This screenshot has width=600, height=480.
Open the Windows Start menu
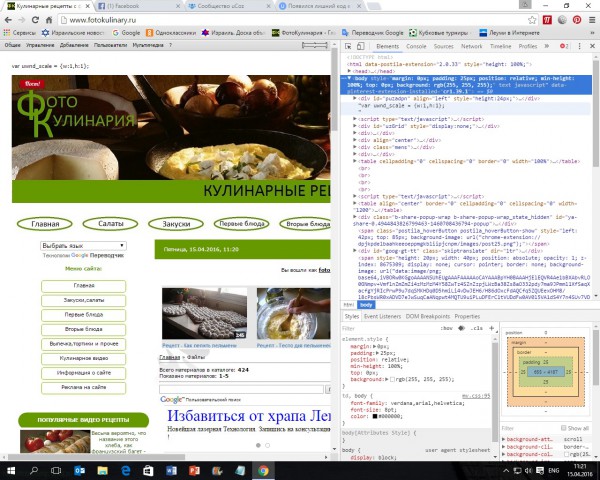click(11, 470)
